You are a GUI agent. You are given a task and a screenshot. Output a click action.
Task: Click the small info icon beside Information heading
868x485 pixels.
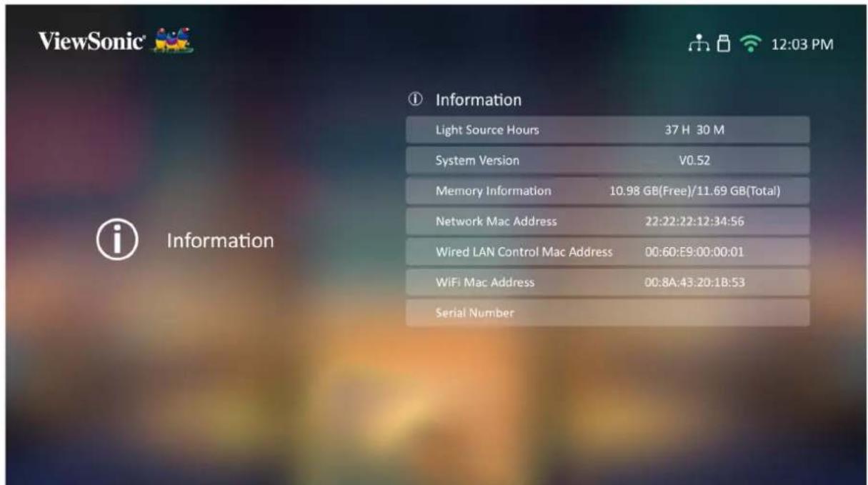414,100
